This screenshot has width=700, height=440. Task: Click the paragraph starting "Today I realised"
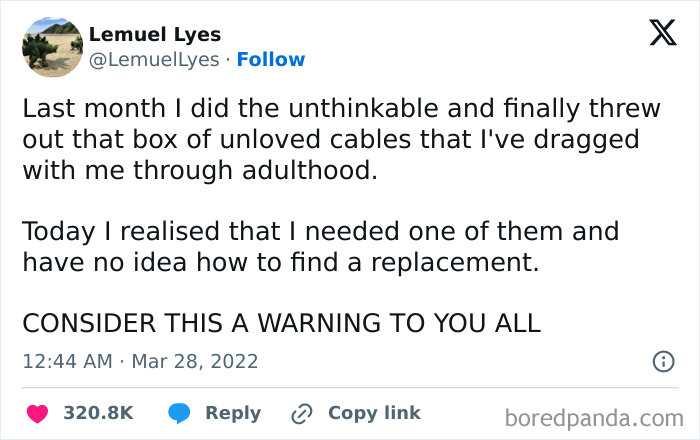point(320,247)
